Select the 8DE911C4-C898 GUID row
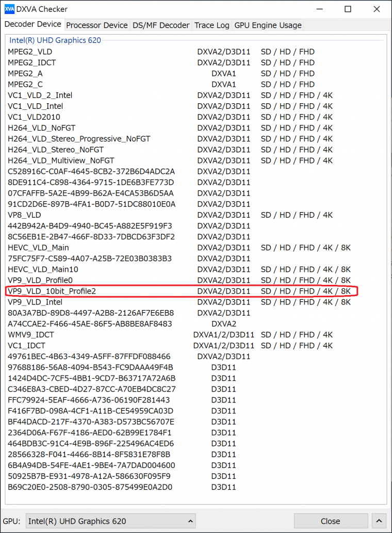Viewport: 392px width, 533px height. [195, 182]
